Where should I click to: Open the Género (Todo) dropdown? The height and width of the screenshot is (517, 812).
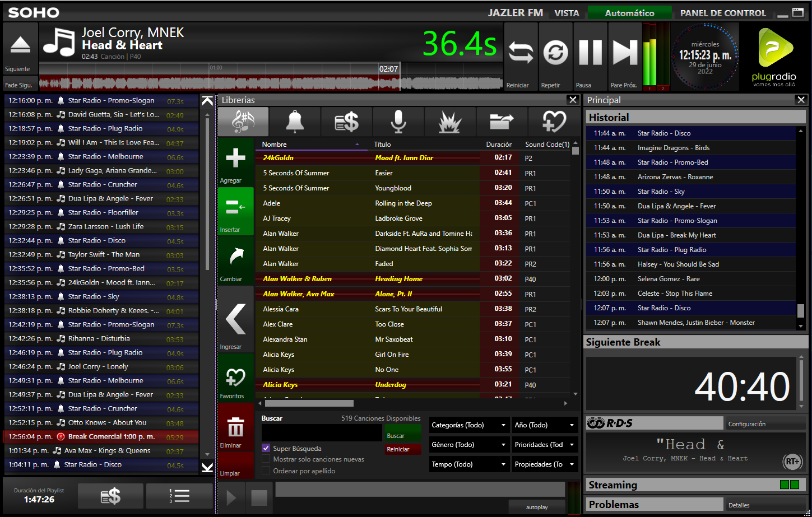tap(470, 445)
